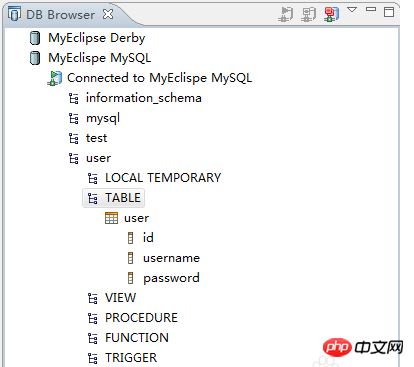Select the id column
This screenshot has width=414, height=367.
pos(148,238)
